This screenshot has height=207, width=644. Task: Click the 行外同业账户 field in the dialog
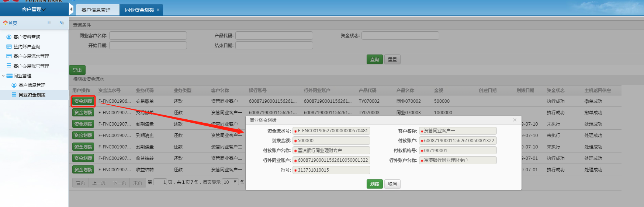pos(331,160)
